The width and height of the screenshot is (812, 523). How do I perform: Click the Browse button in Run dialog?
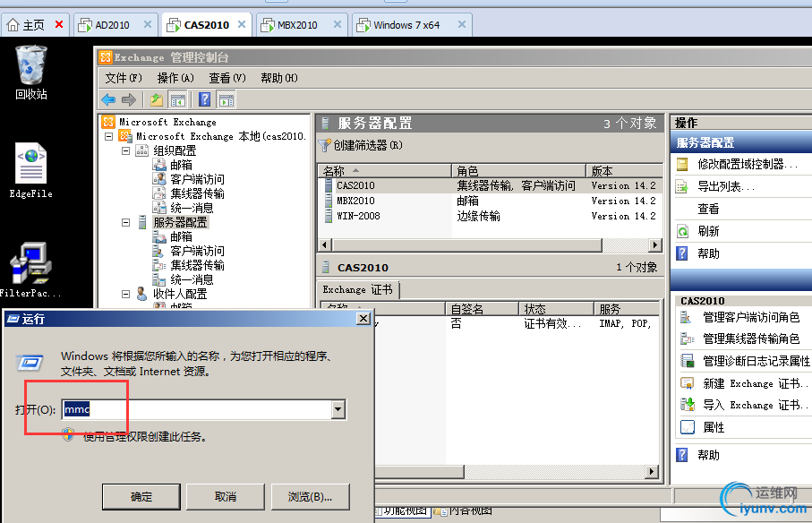pos(310,497)
